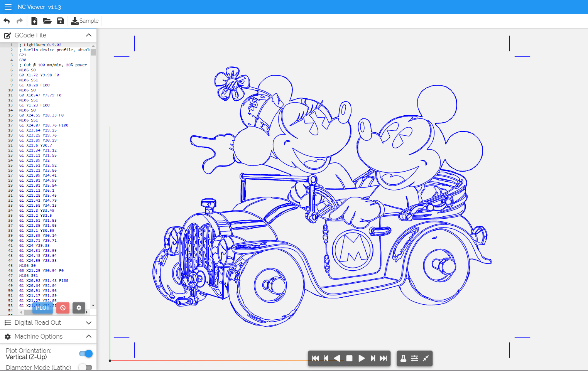Screen dimensions: 588x371
Task: Collapse the GCode File panel
Action: tap(89, 35)
